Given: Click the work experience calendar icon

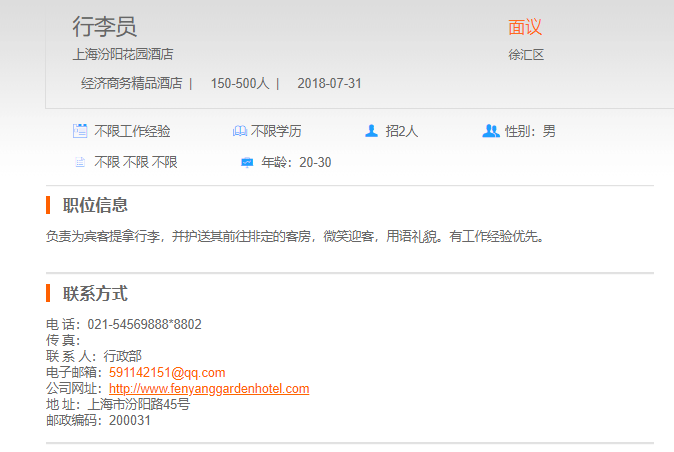Looking at the screenshot, I should pyautogui.click(x=80, y=131).
